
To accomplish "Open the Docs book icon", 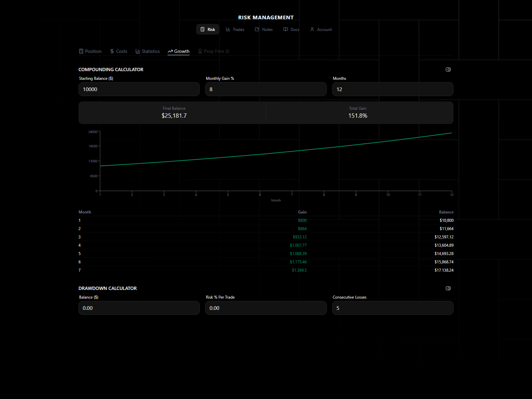I will [286, 30].
